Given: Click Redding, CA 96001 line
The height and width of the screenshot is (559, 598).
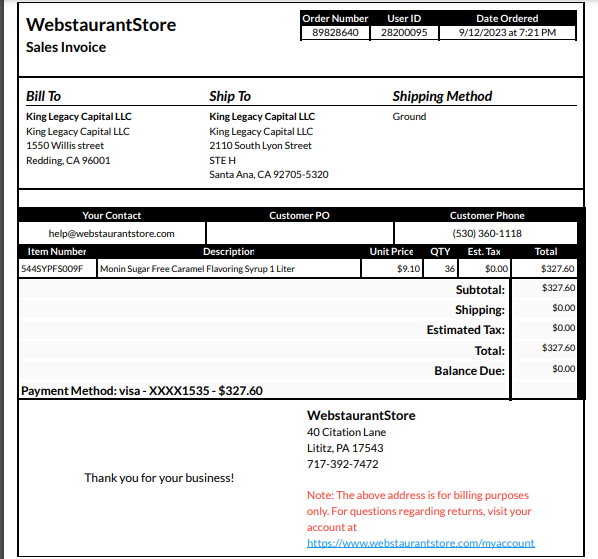Looking at the screenshot, I should click(x=68, y=161).
